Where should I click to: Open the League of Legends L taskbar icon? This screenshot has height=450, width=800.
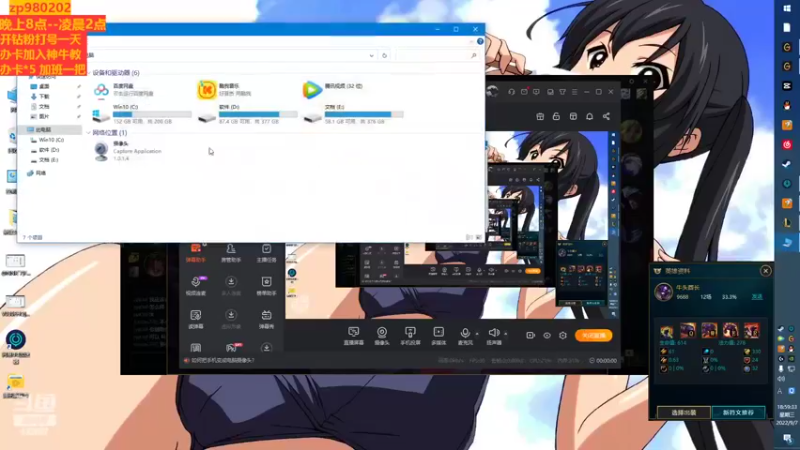(x=787, y=223)
